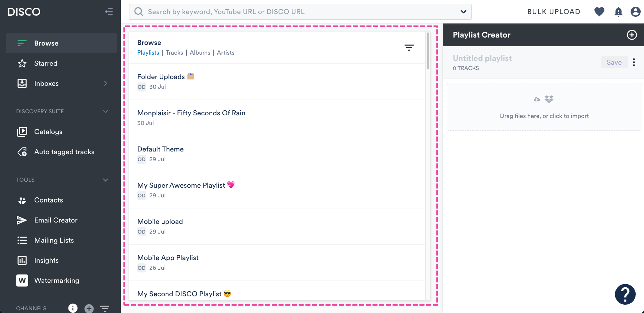Switch to the Artists tab
Viewport: 644px width, 313px height.
226,53
